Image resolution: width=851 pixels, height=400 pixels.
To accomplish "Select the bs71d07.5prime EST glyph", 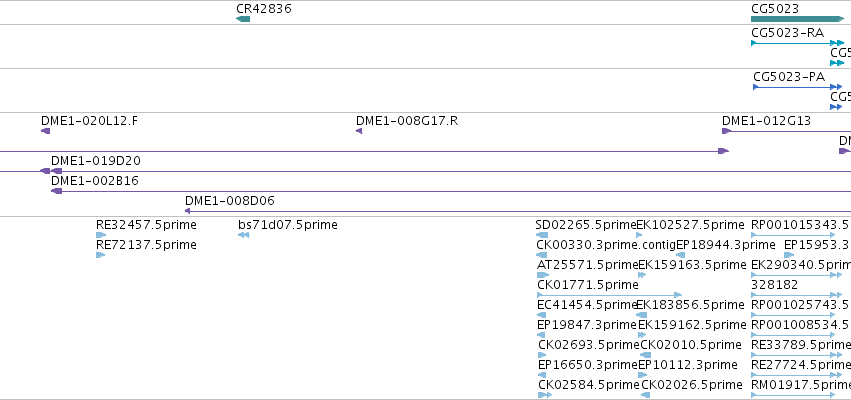I will click(244, 235).
